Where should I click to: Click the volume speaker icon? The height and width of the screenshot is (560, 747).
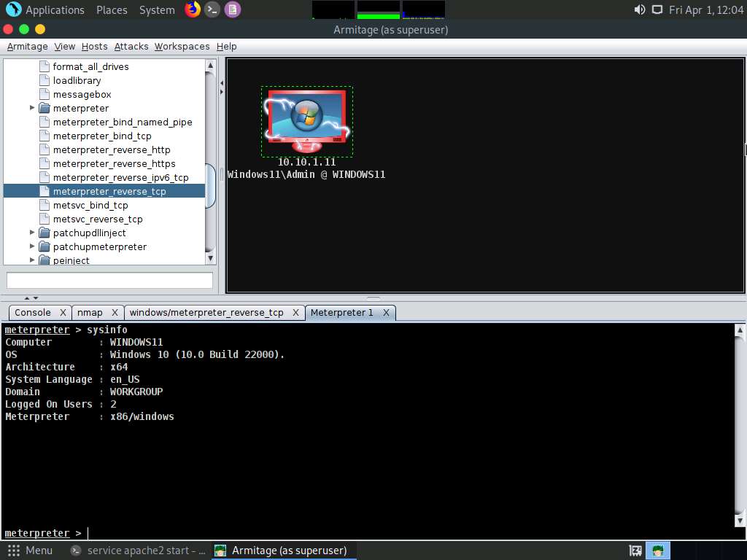639,9
